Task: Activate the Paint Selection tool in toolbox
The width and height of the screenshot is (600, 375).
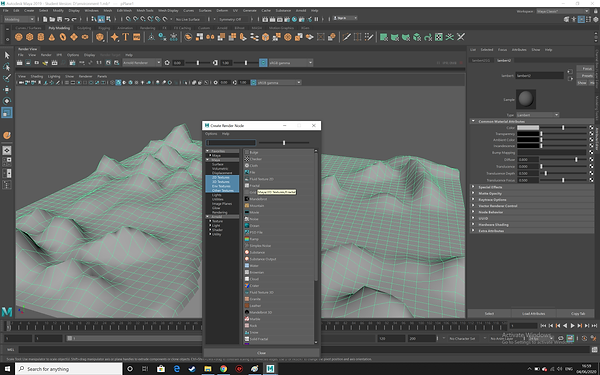Action: click(x=7, y=78)
